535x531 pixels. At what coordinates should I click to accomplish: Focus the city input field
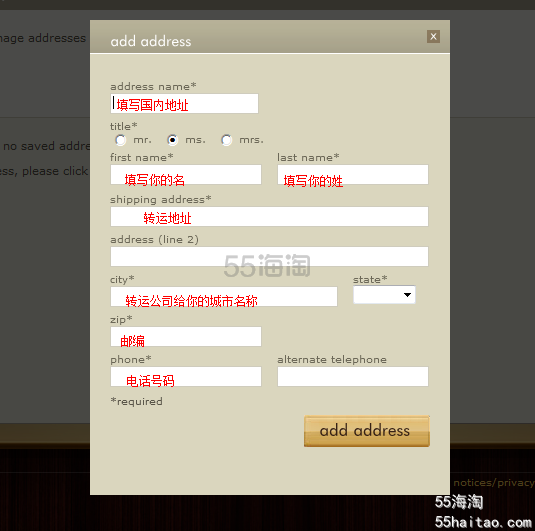(224, 297)
